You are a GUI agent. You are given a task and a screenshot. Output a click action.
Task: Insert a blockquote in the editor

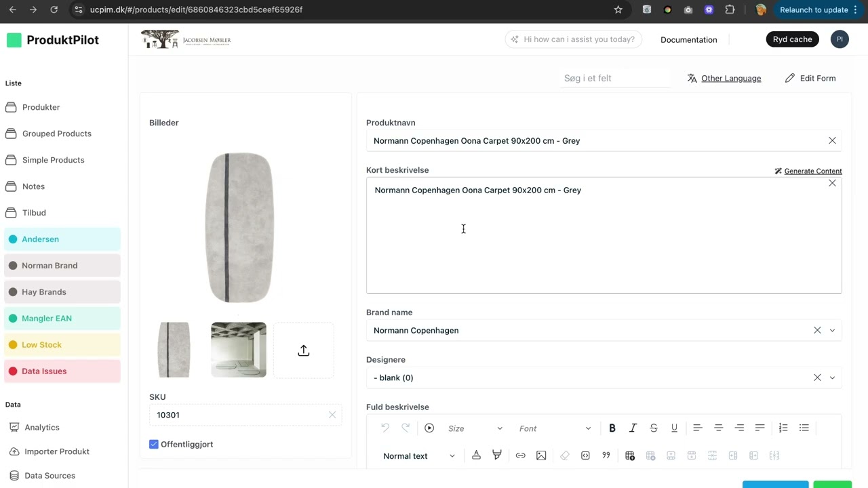tap(606, 455)
